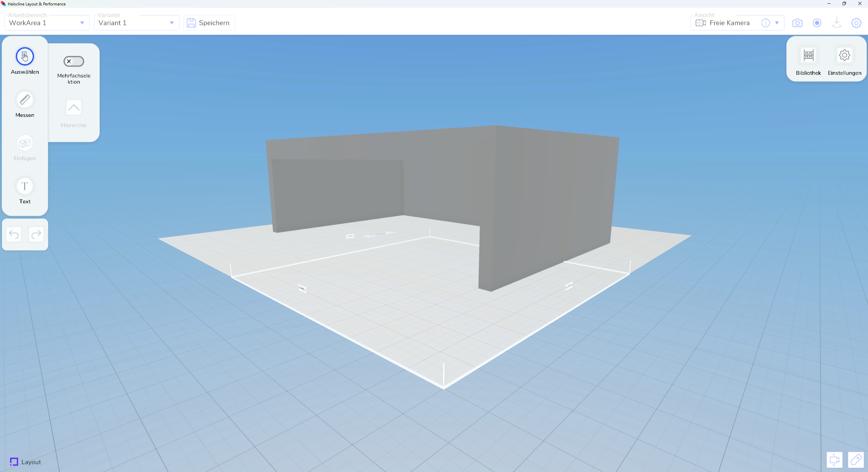
Task: Click the camera info icon
Action: point(765,23)
